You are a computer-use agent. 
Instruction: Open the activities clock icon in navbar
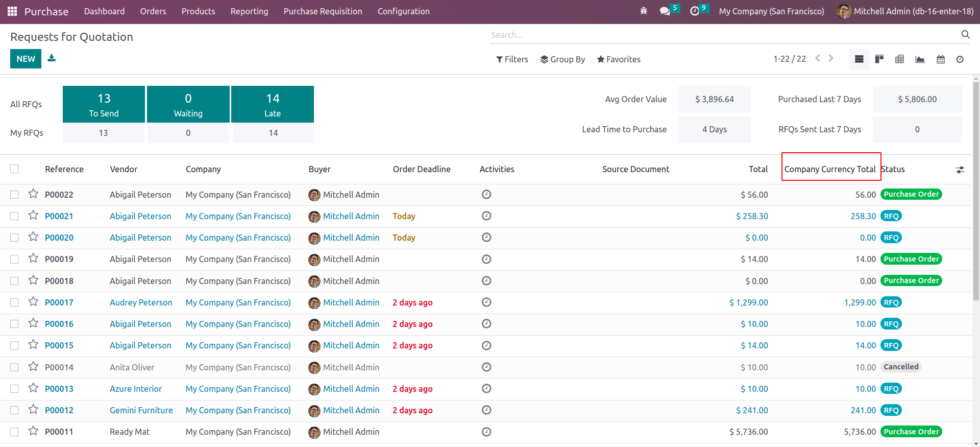[x=695, y=11]
